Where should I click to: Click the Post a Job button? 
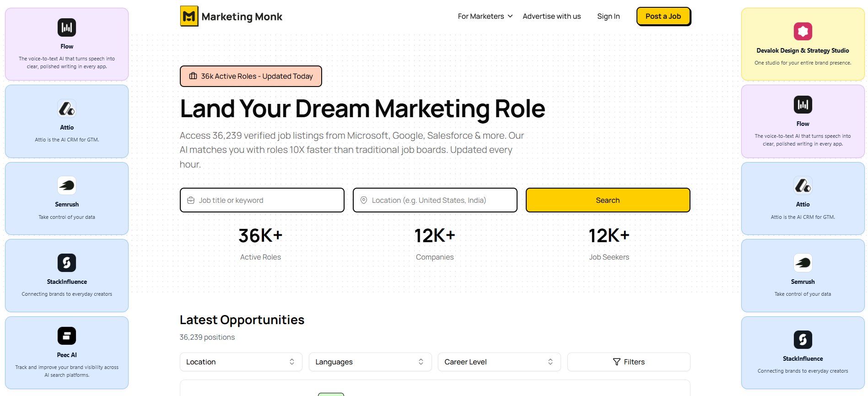663,16
